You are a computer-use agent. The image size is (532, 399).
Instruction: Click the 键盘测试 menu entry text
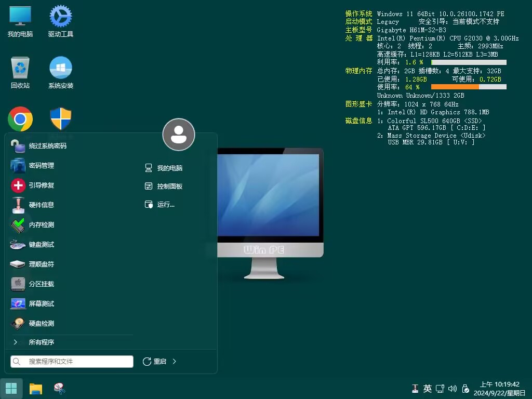coord(42,244)
